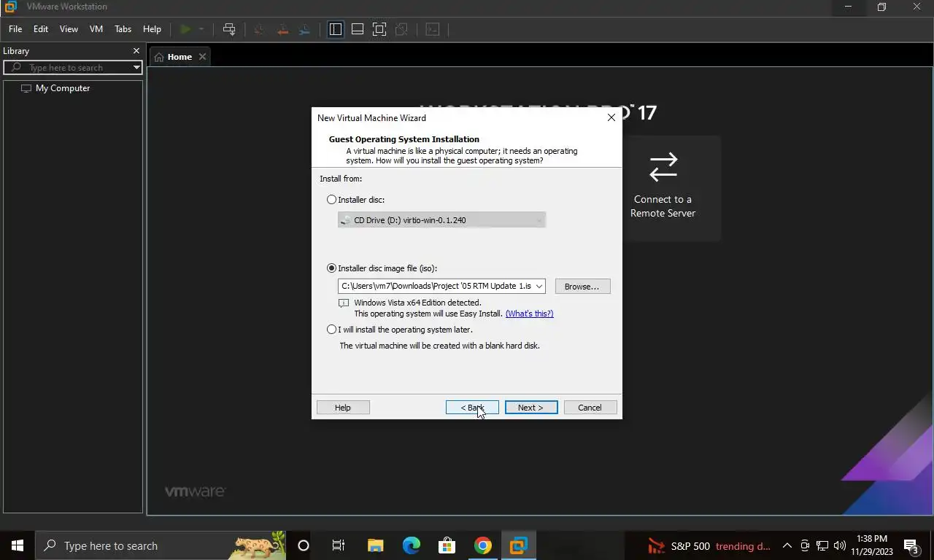The width and height of the screenshot is (934, 560).
Task: Close the Home tab with its X
Action: [x=203, y=56]
